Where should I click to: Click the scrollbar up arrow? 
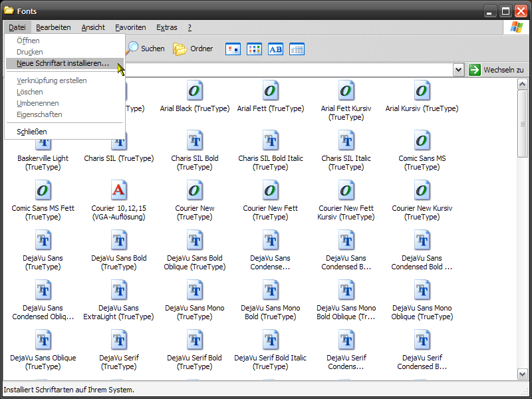point(522,84)
